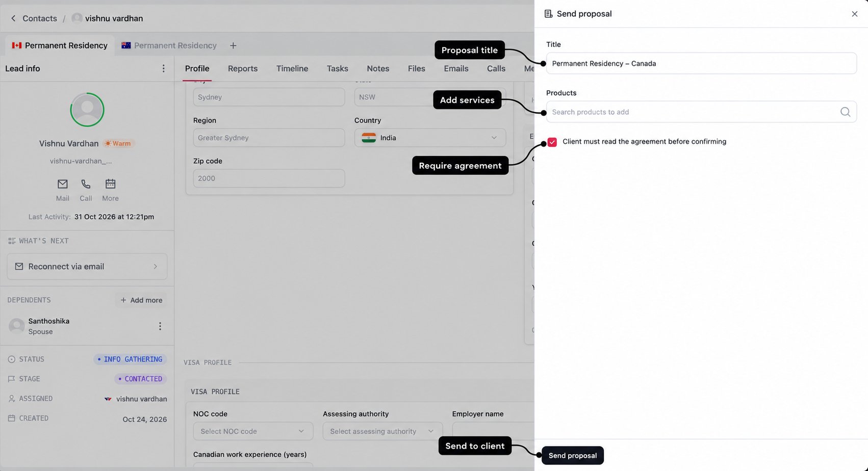Select the Profile tab

tap(197, 68)
